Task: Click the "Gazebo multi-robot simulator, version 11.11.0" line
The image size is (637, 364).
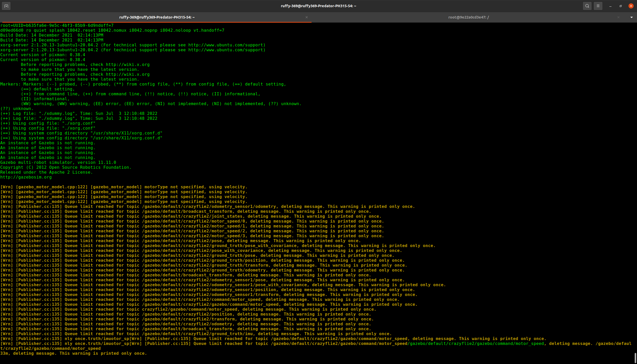Action: click(58, 163)
